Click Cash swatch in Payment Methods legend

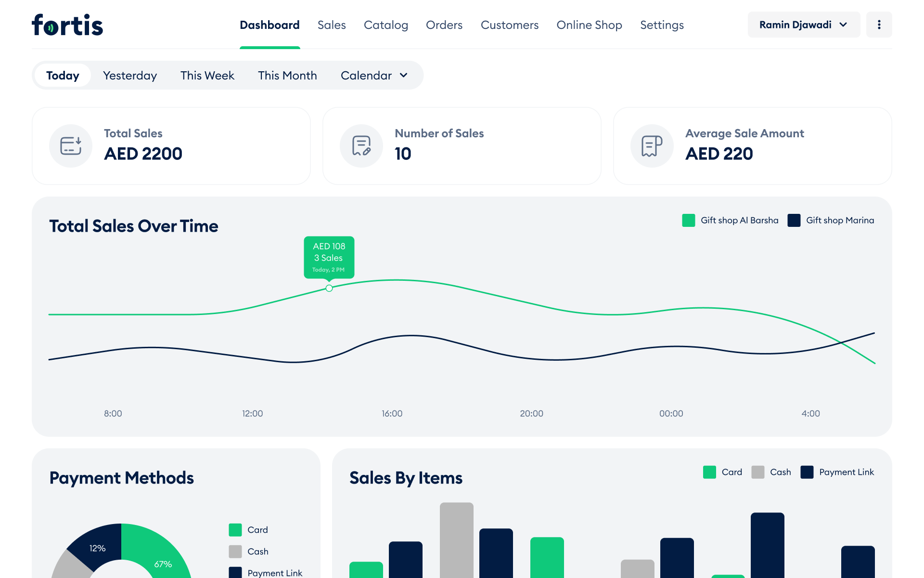(x=235, y=552)
